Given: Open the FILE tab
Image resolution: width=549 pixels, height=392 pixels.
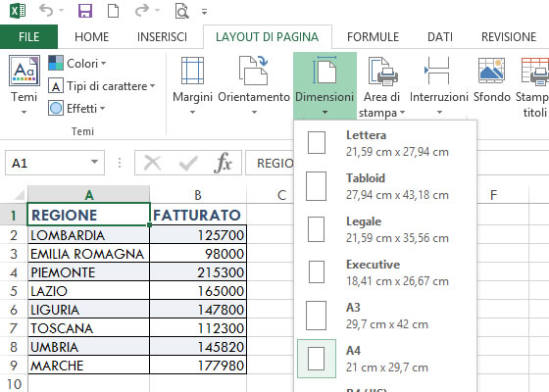Looking at the screenshot, I should pyautogui.click(x=28, y=37).
